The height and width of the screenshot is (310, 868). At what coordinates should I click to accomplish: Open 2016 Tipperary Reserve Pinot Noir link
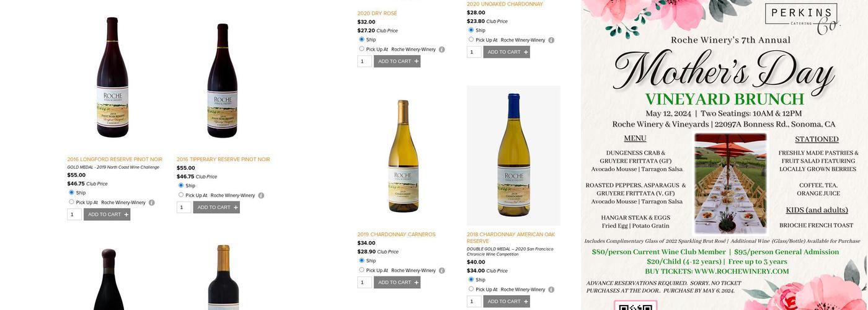pyautogui.click(x=223, y=159)
